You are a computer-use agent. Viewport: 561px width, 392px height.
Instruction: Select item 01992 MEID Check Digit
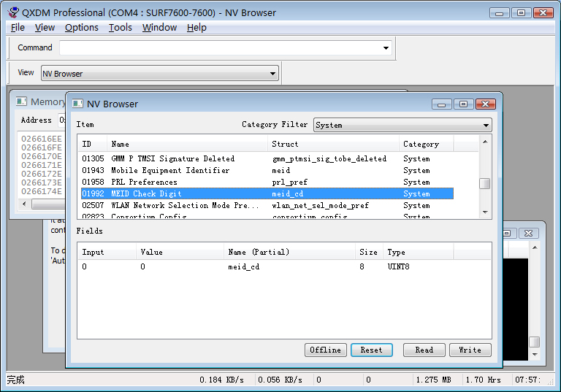pyautogui.click(x=267, y=193)
